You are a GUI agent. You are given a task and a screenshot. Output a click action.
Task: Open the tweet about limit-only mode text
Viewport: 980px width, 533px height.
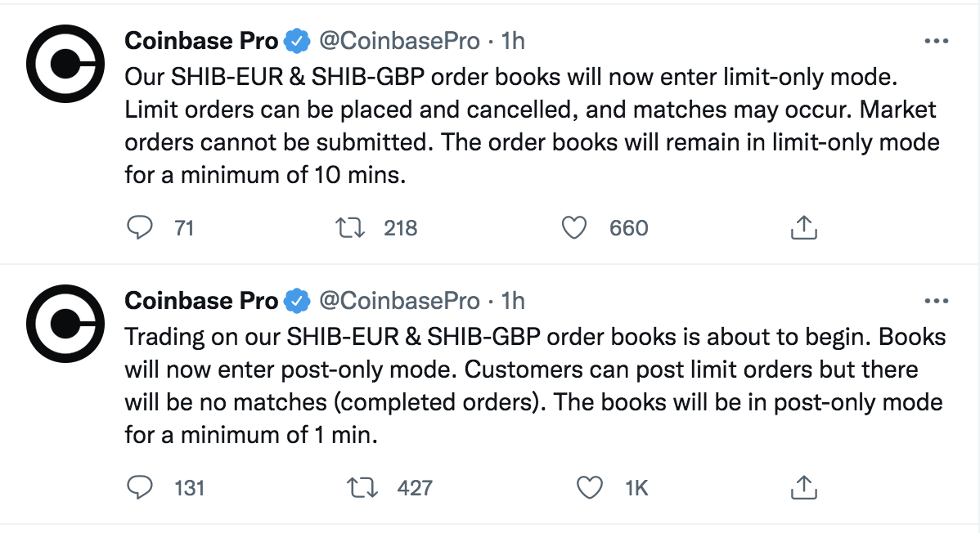coord(530,126)
